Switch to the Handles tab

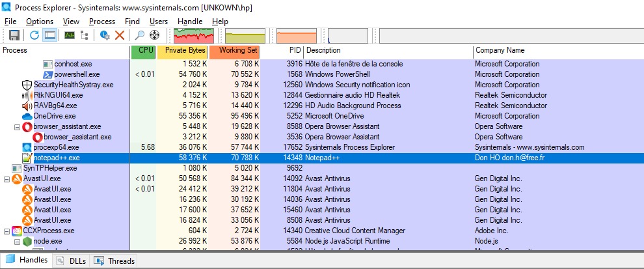pyautogui.click(x=27, y=260)
